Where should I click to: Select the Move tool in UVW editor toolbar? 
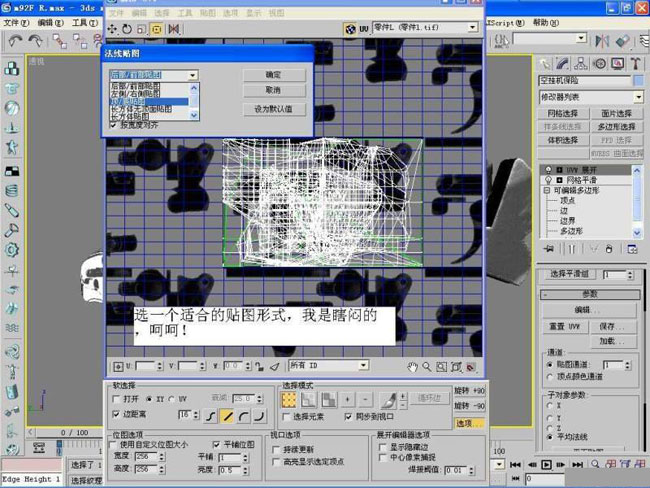[112, 29]
